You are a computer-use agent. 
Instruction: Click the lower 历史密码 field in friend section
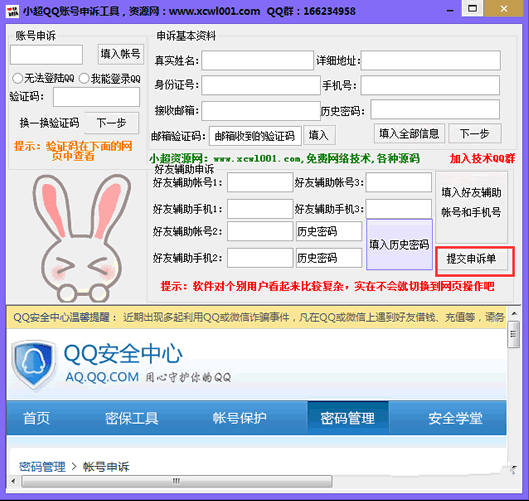(329, 258)
